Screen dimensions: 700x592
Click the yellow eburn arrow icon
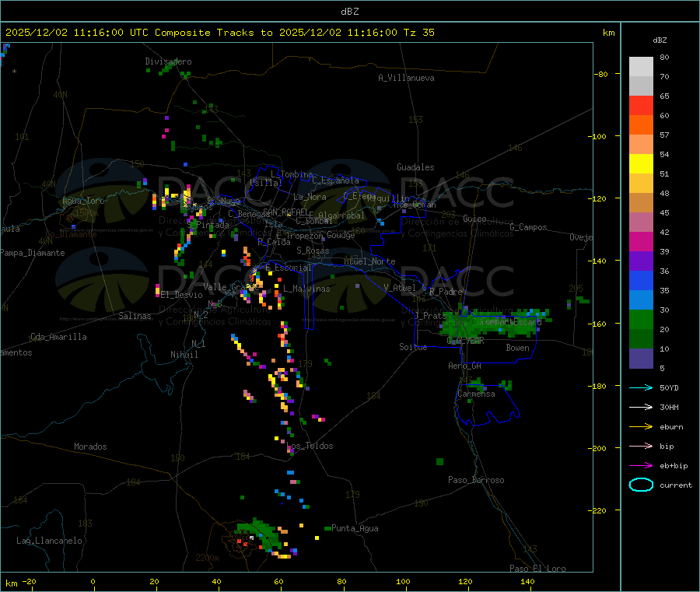pyautogui.click(x=641, y=427)
